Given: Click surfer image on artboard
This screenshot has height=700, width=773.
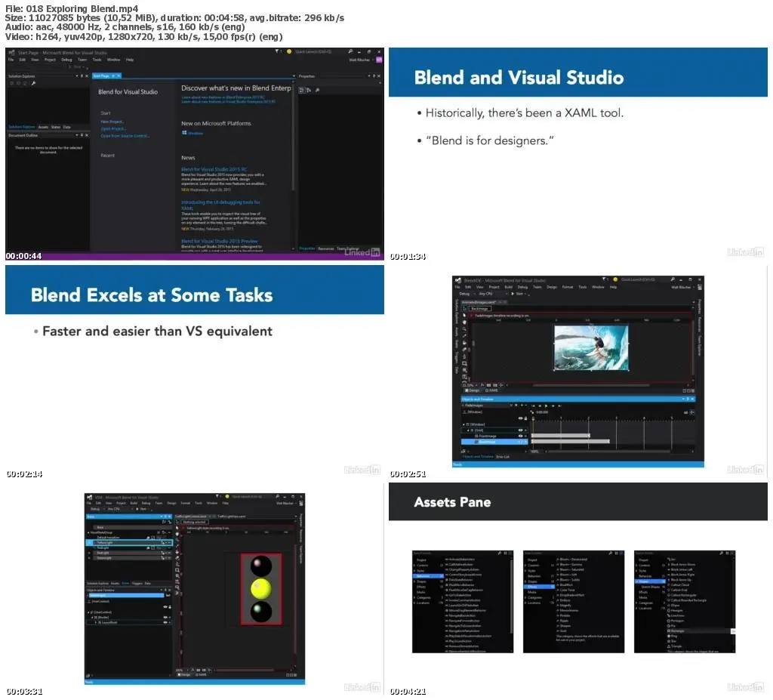Looking at the screenshot, I should point(591,347).
